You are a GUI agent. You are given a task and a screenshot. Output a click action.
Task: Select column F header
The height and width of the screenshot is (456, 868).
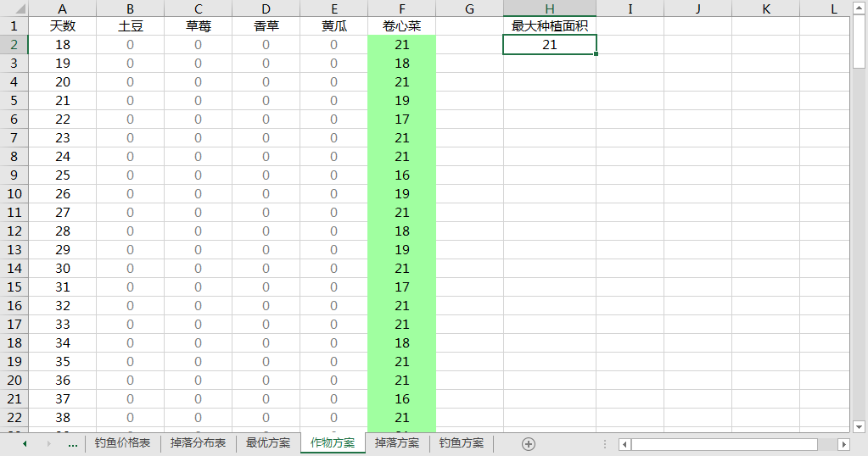tap(402, 8)
